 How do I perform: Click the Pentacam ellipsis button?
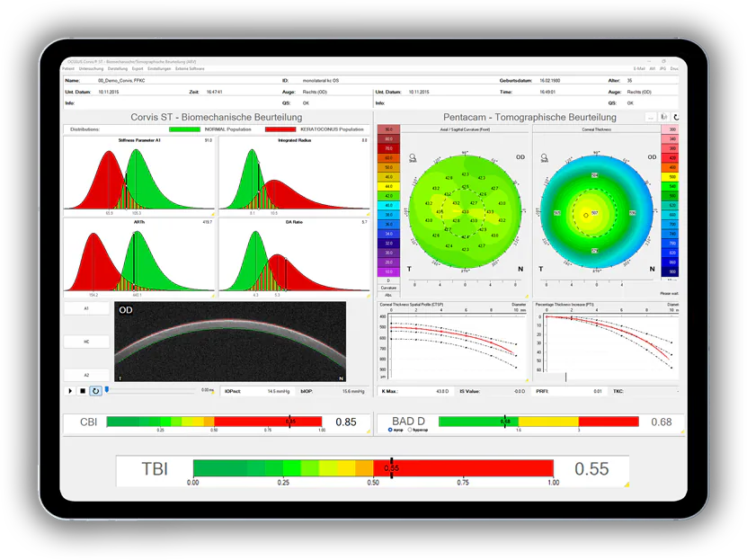(x=650, y=117)
